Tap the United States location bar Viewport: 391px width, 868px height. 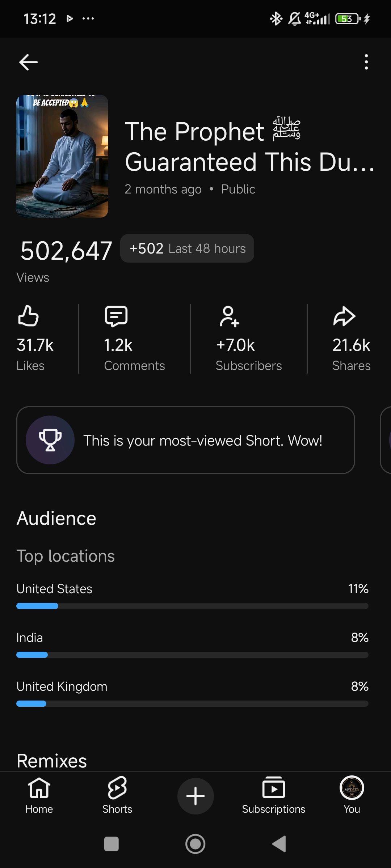coord(192,606)
